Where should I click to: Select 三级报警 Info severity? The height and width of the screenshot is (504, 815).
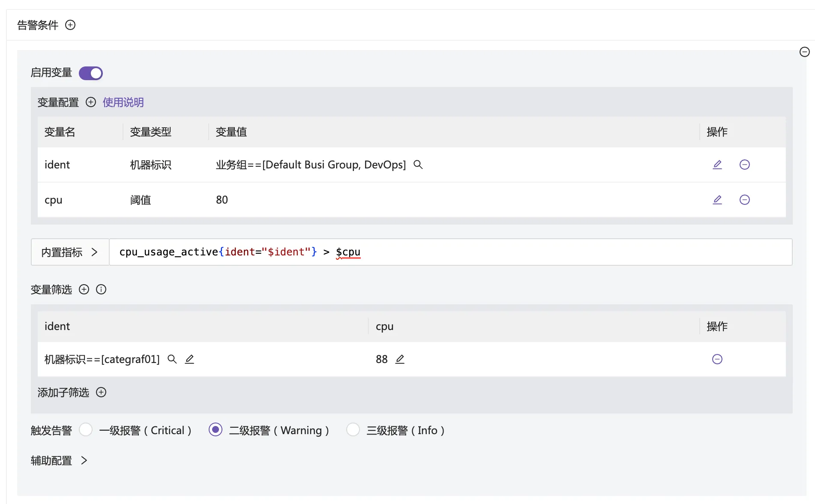(353, 429)
